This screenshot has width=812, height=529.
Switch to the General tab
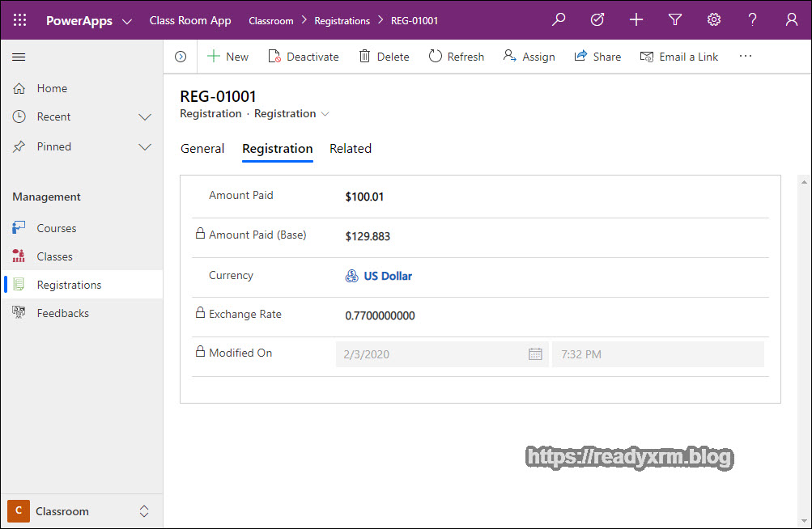pos(202,149)
